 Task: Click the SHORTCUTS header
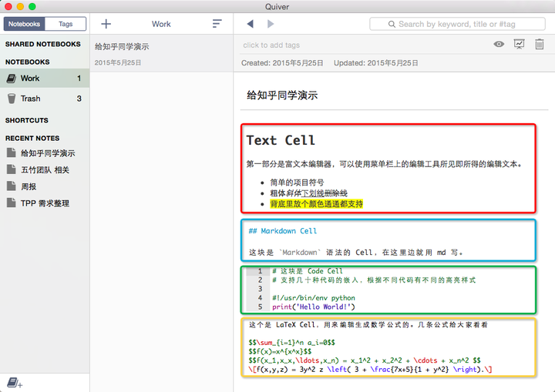26,120
